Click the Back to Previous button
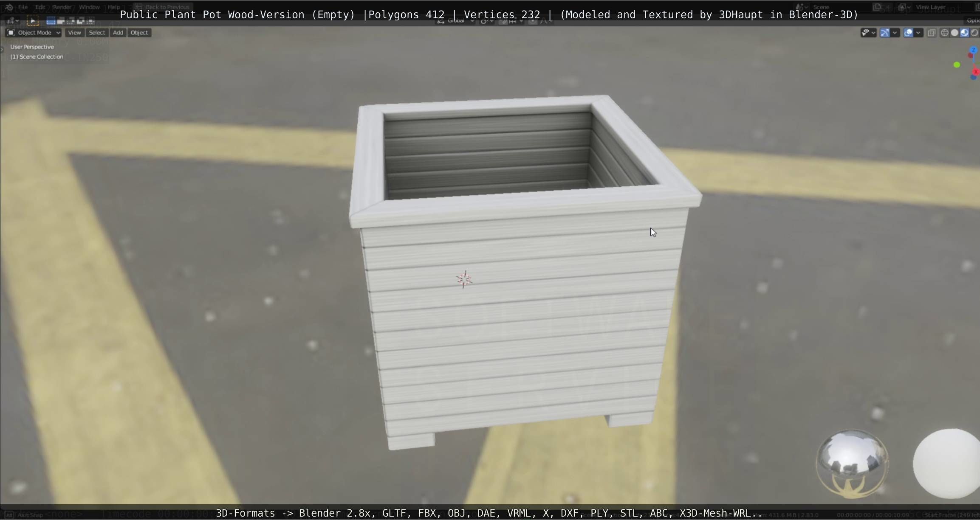Screen dimensions: 980x520 click(163, 7)
